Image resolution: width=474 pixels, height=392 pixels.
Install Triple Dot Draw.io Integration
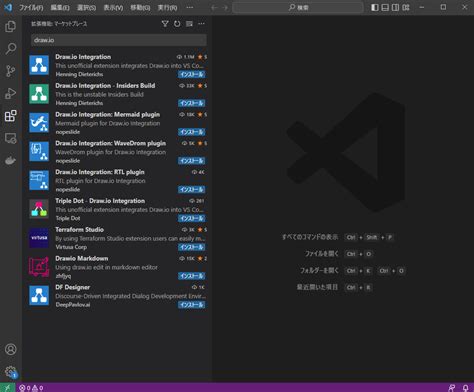tap(191, 218)
